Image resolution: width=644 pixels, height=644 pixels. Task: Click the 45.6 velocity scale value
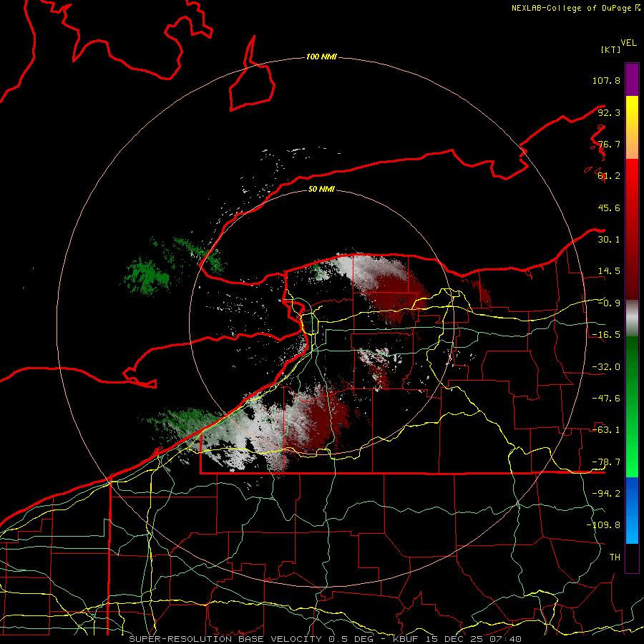click(x=609, y=208)
